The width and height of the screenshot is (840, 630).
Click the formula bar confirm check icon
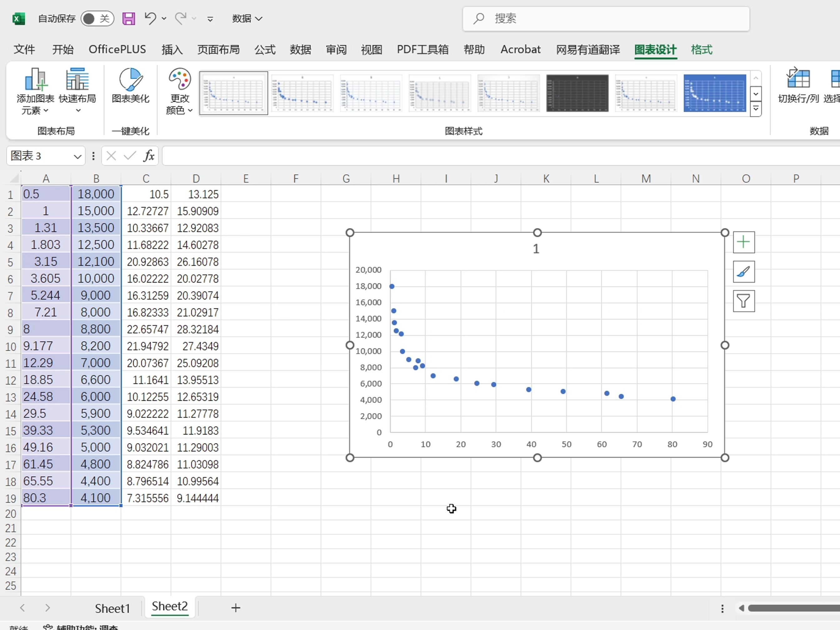pos(129,156)
